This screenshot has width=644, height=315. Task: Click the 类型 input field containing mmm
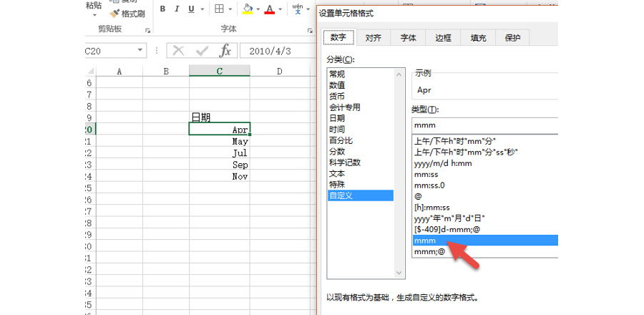coord(485,125)
